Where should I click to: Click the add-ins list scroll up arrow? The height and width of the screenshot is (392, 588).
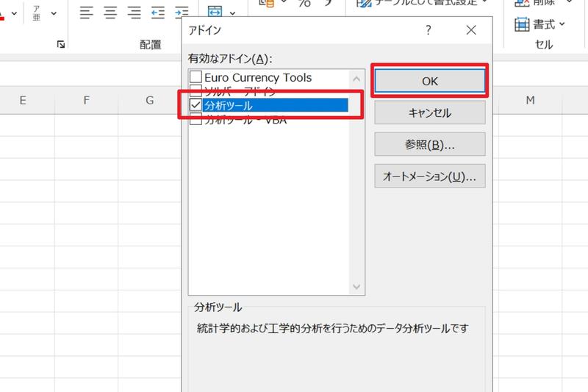[x=356, y=79]
